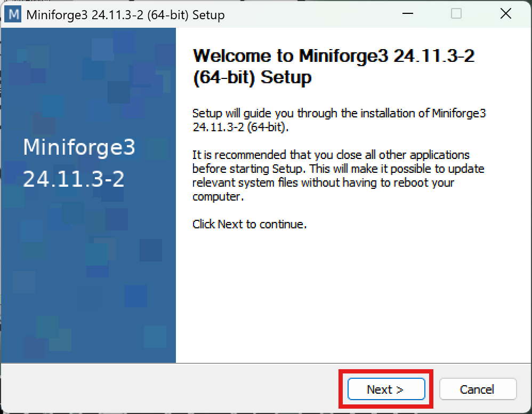
Task: Cancel the Miniforge3 setup
Action: 478,389
